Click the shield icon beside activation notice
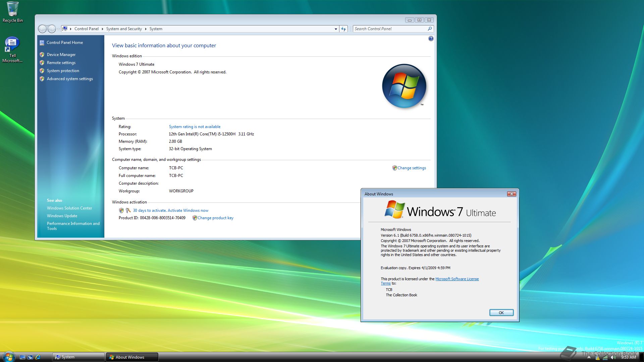 coord(121,210)
